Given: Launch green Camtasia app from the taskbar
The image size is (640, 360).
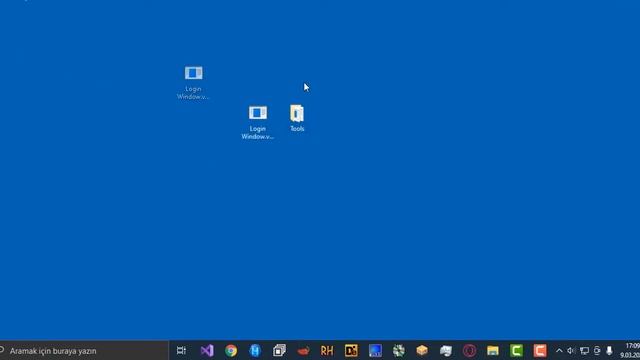Looking at the screenshot, I should 516,350.
